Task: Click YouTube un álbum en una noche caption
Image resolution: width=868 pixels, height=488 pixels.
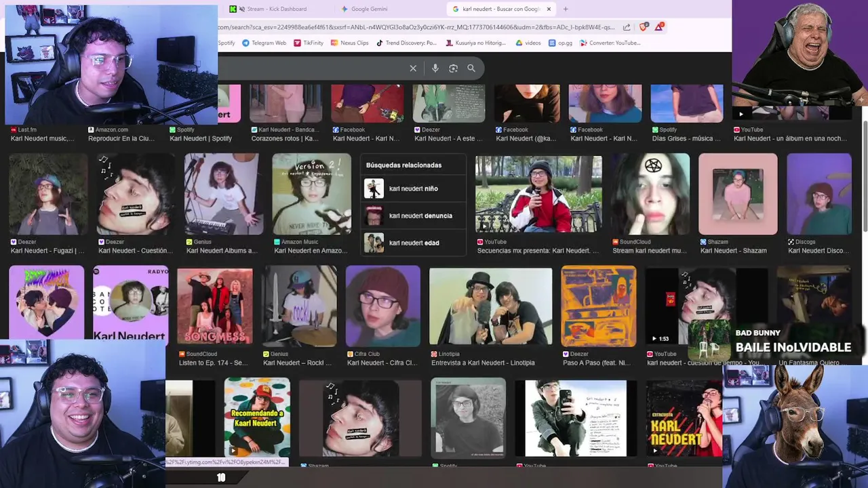Action: point(790,138)
